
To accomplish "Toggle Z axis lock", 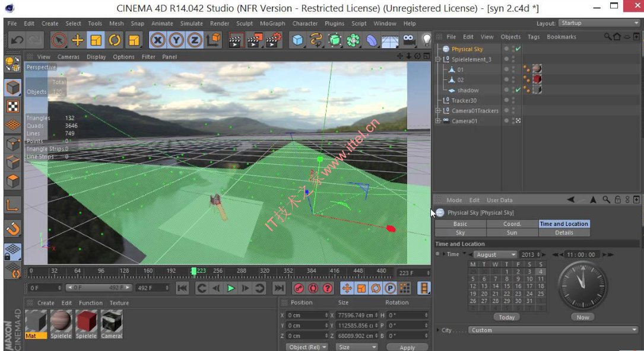I will pos(195,40).
